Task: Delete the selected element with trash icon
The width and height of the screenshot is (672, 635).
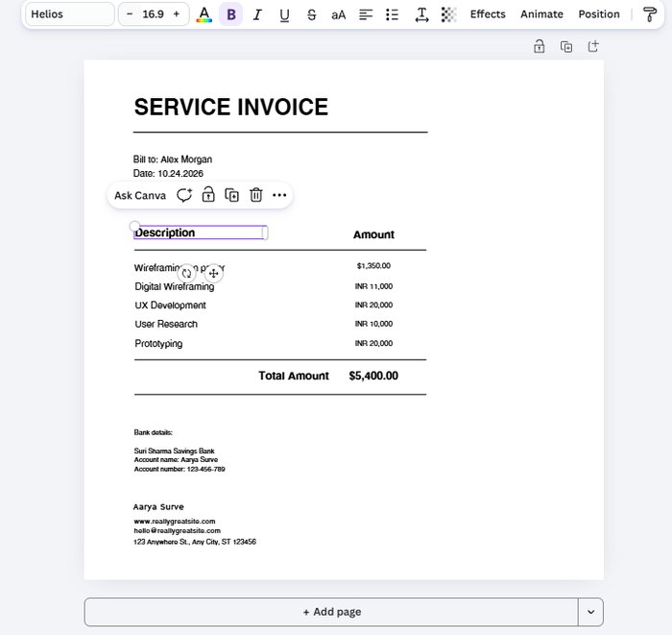Action: point(256,195)
